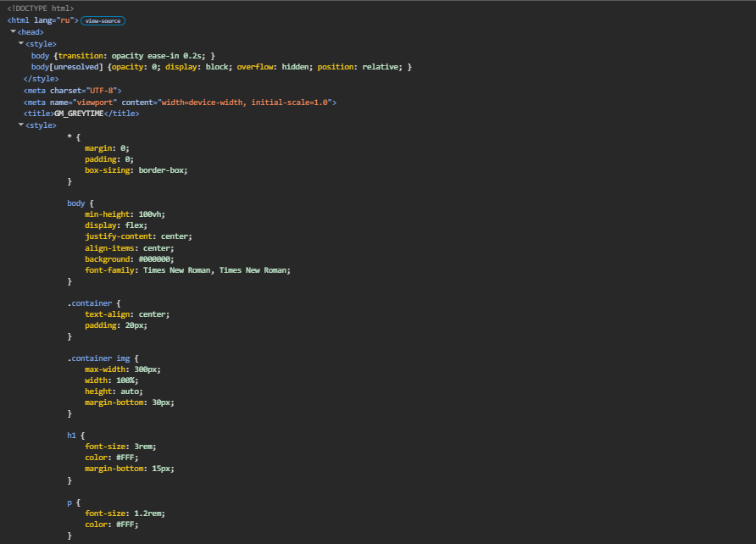This screenshot has height=544, width=756.
Task: Click the universal * selector line
Action: [74, 137]
